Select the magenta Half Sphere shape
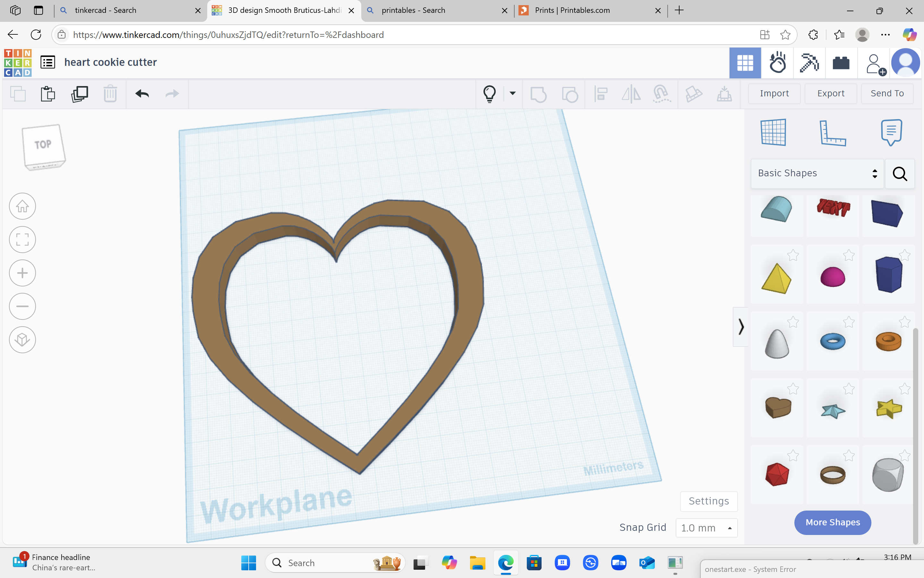Image resolution: width=924 pixels, height=578 pixels. click(833, 277)
